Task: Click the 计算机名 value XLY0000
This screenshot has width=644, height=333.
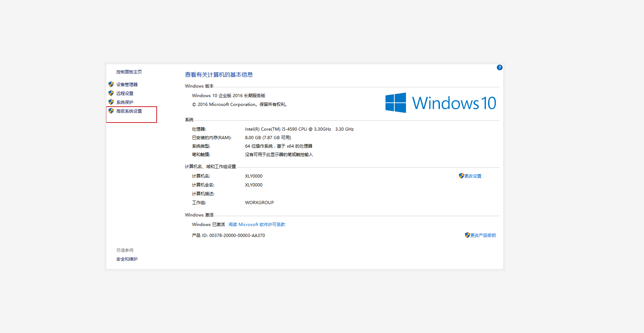Action: [x=254, y=176]
